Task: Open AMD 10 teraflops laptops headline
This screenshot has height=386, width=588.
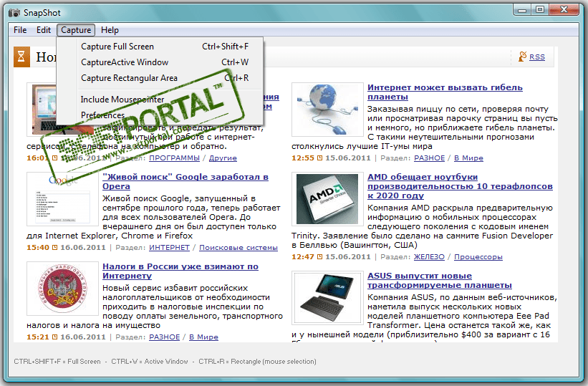Action: coord(460,186)
